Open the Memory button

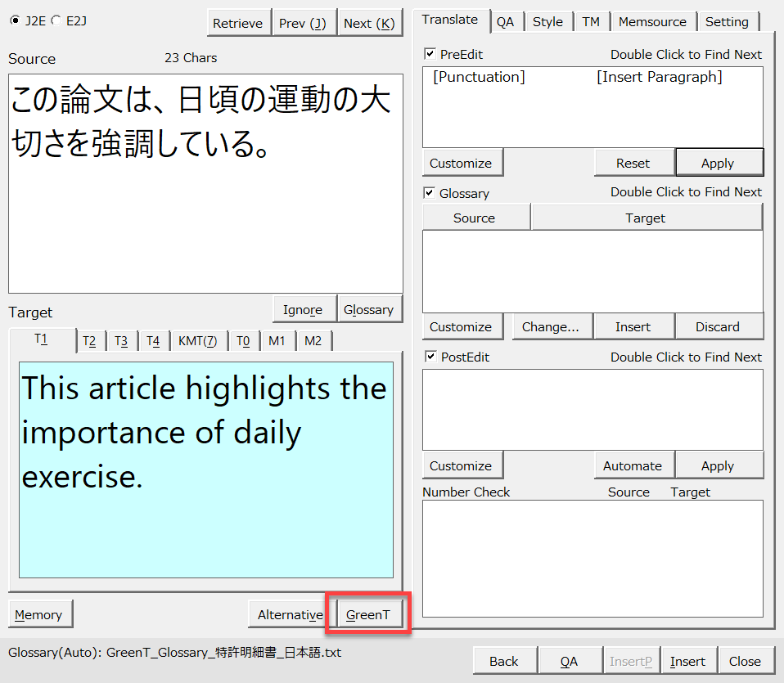click(x=38, y=614)
